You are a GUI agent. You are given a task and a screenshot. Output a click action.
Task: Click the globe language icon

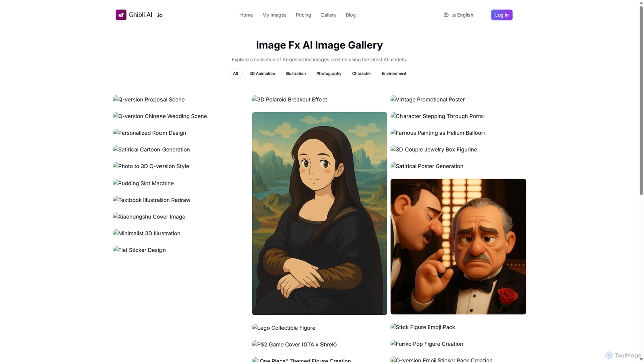pos(446,15)
